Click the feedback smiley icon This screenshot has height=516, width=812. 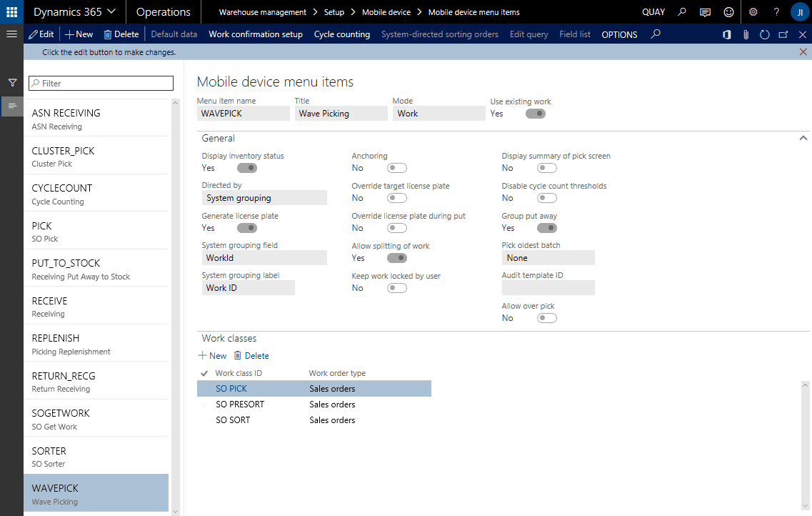click(728, 12)
